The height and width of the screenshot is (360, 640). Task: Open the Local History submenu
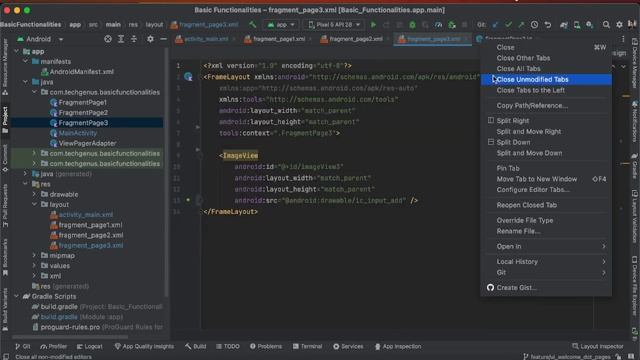coord(546,262)
